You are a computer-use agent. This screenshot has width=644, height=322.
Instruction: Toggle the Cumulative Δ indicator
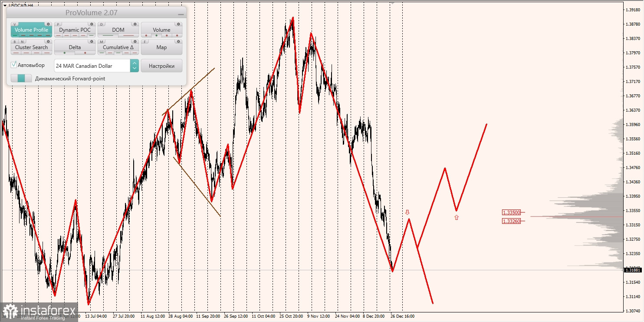(x=118, y=47)
